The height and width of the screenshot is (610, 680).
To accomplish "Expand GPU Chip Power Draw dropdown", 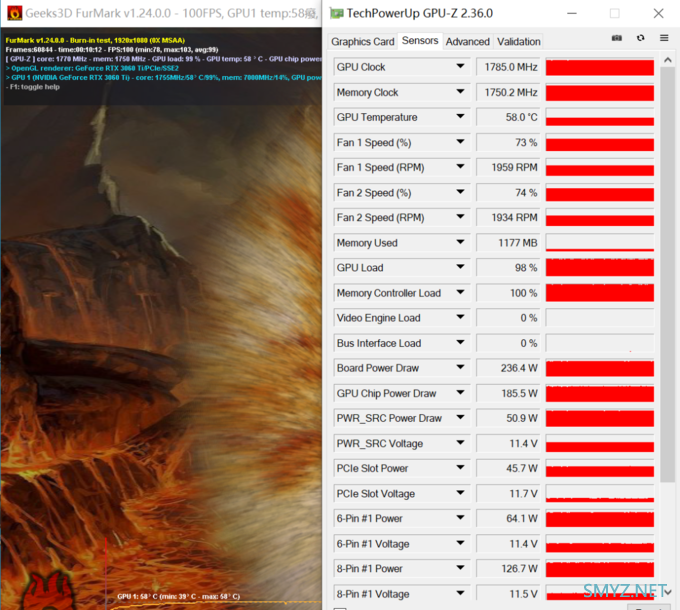I will (x=460, y=392).
